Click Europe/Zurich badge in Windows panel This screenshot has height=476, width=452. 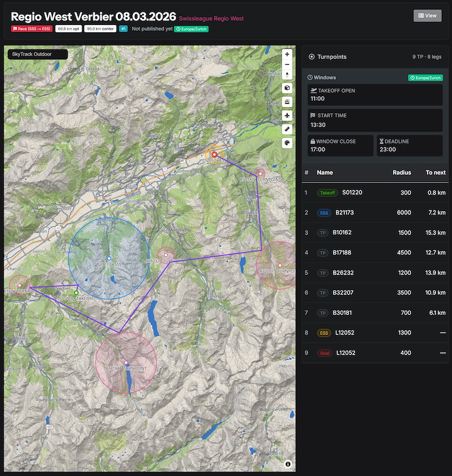coord(425,77)
